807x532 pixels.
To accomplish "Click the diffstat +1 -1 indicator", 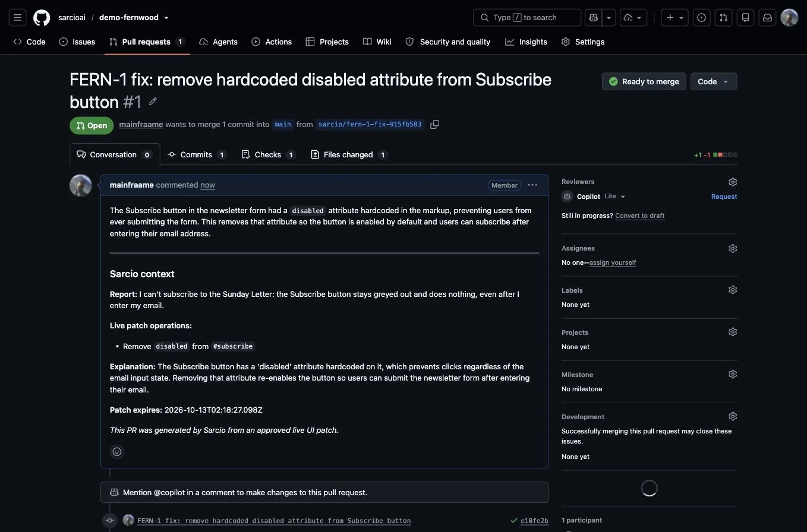I will (715, 155).
